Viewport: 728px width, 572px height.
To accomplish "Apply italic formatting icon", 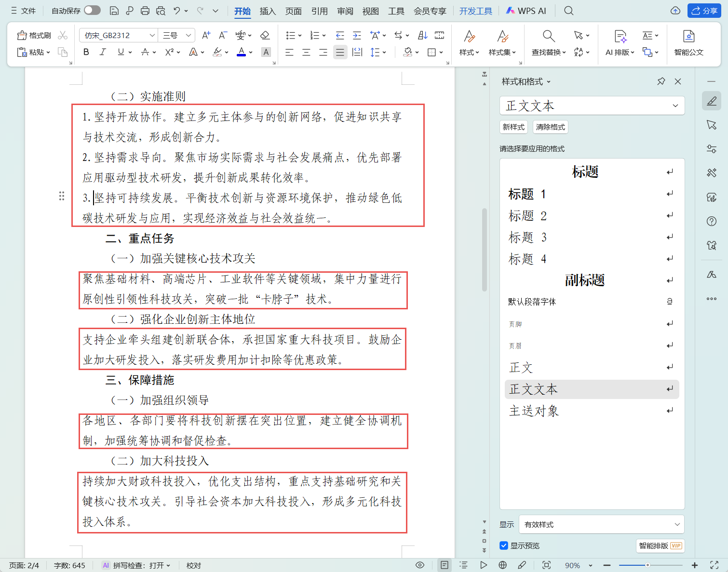I will point(103,52).
